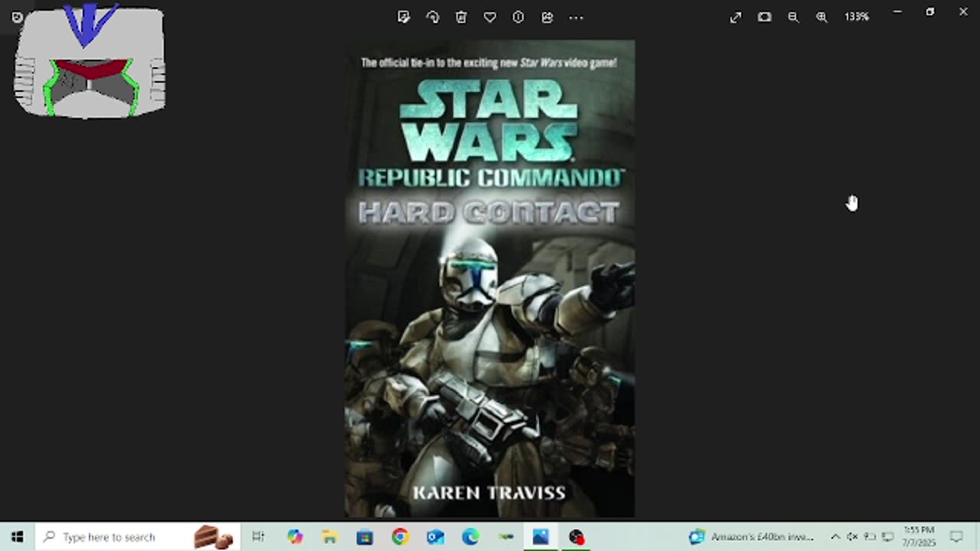Open Outlook from the taskbar
The width and height of the screenshot is (980, 551).
(435, 537)
